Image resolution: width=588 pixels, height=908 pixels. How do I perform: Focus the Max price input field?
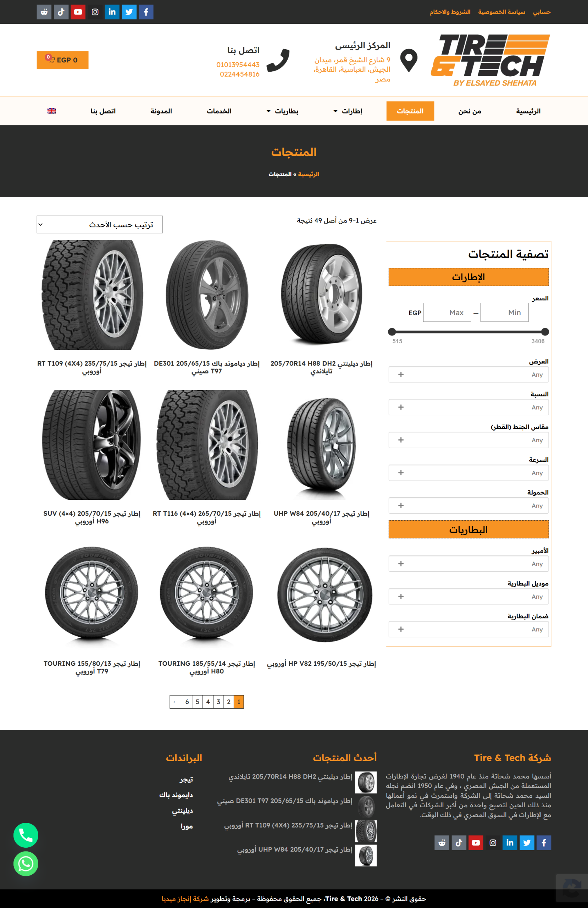click(447, 312)
